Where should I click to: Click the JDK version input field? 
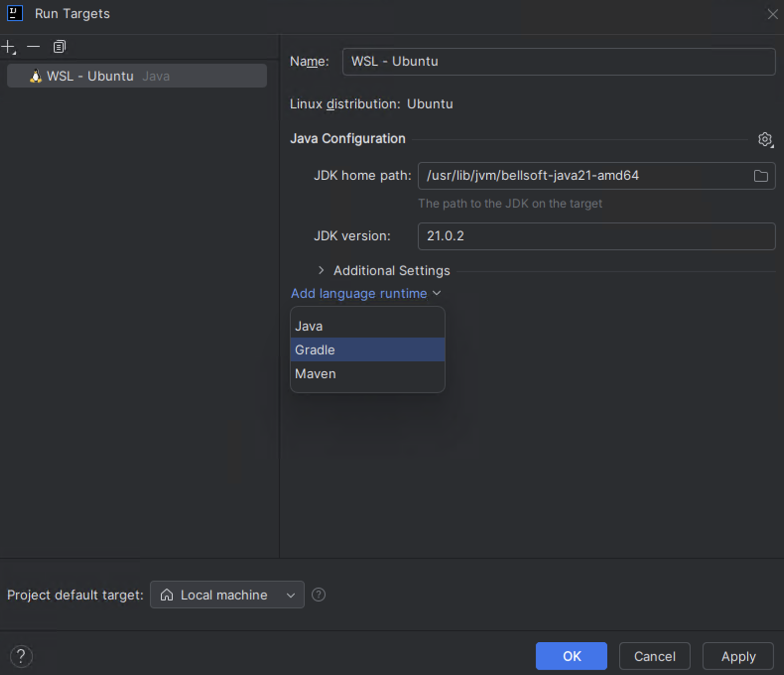pos(596,236)
